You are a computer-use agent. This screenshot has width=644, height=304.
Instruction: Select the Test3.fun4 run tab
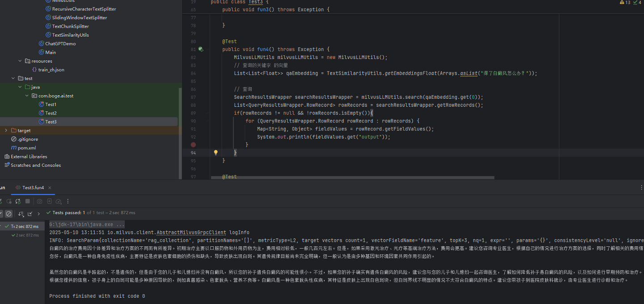[x=33, y=188]
